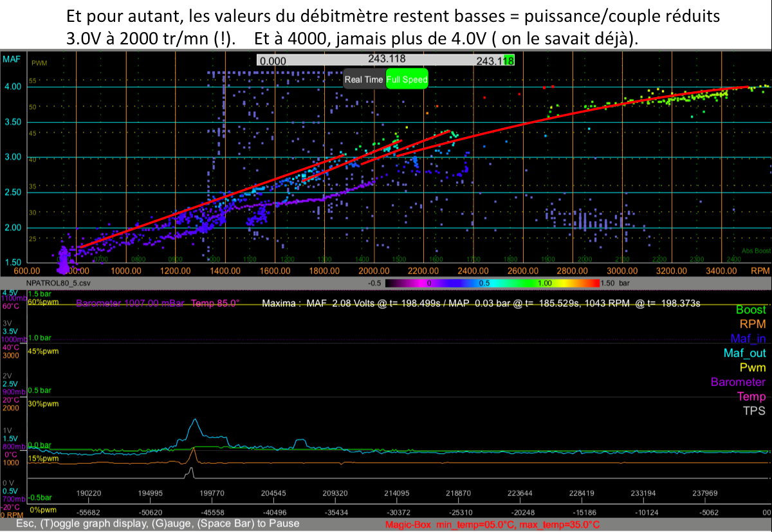Click the 199770 time axis marker

tap(212, 493)
